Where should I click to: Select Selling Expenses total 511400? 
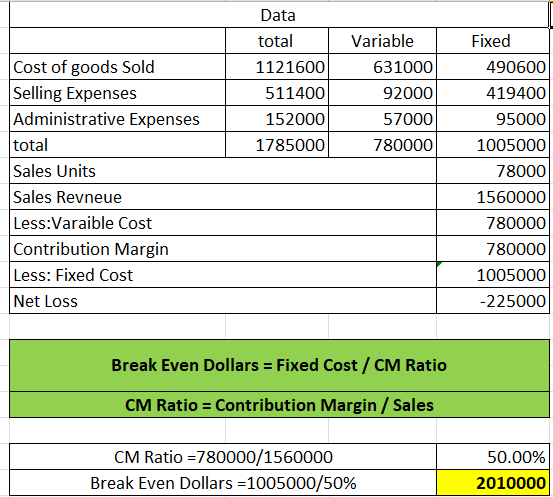click(x=277, y=93)
